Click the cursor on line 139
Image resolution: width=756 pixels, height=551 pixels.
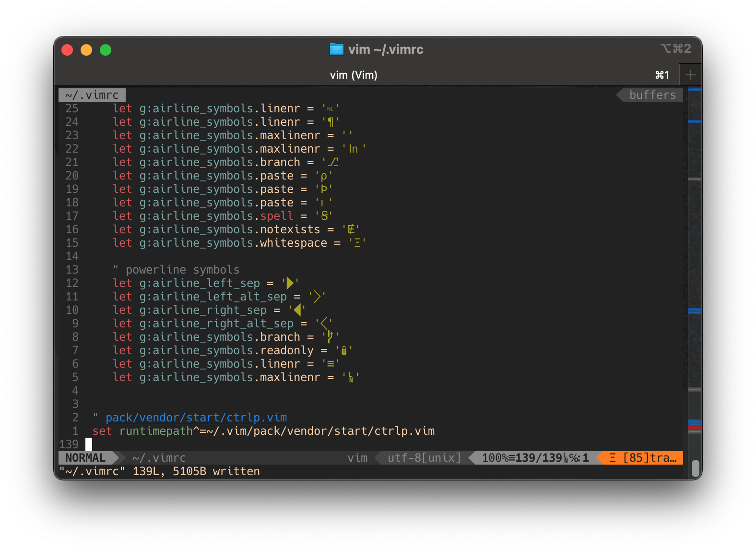click(89, 444)
